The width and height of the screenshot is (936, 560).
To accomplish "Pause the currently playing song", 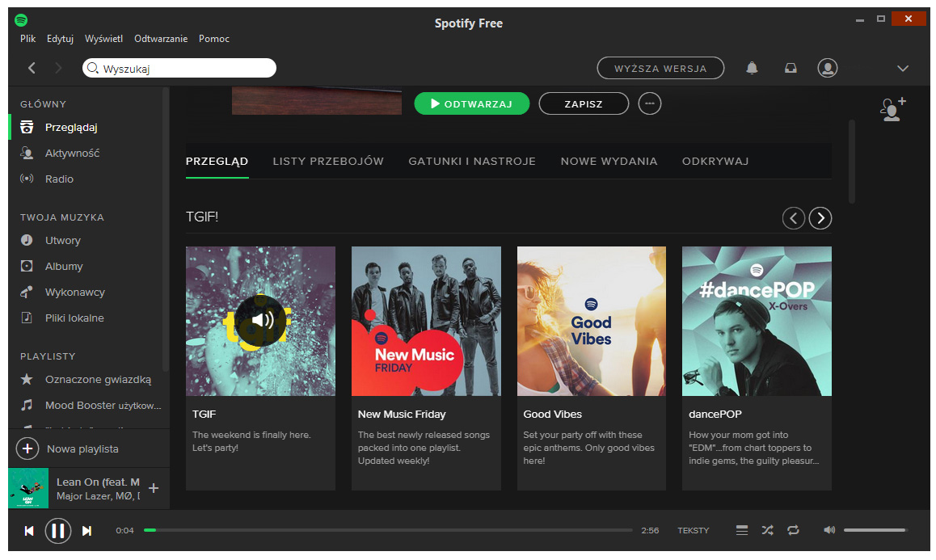I will point(57,531).
